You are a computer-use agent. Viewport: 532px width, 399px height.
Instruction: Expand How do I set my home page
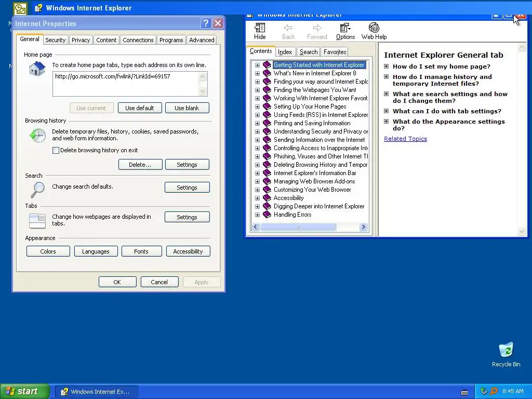pos(386,66)
